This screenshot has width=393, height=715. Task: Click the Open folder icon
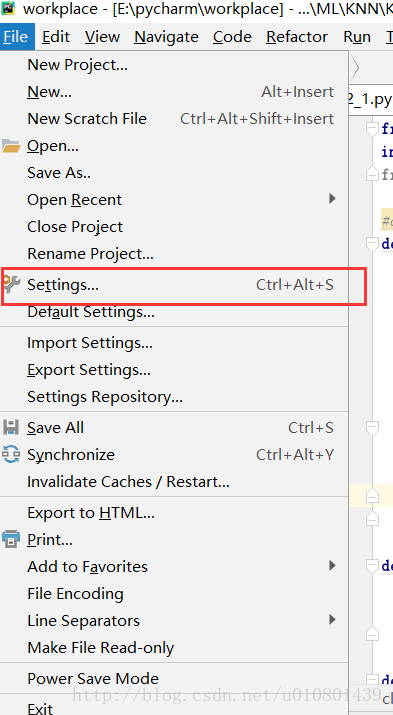pos(11,146)
